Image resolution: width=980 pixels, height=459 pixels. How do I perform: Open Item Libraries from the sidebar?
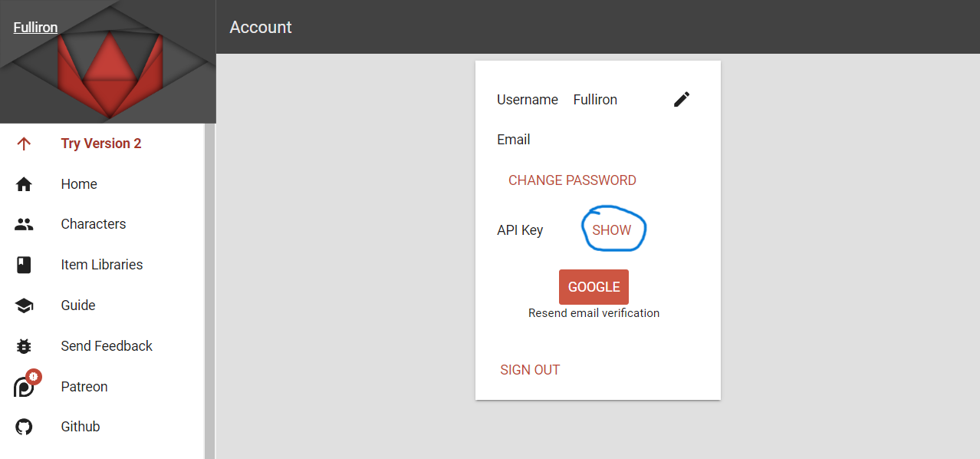pyautogui.click(x=102, y=265)
